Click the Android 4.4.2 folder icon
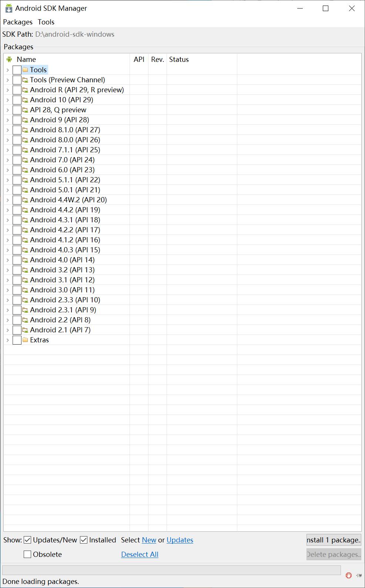The image size is (365, 588). point(25,210)
